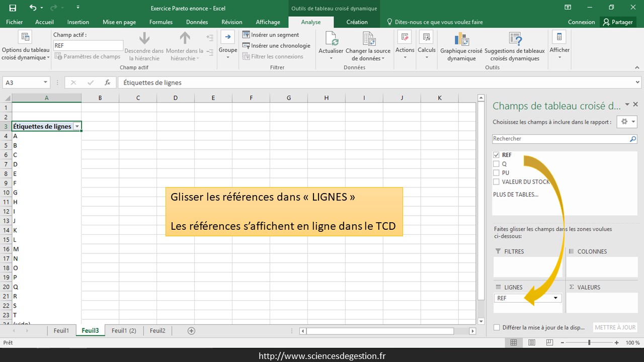Open the Création ribbon tab
Image resolution: width=644 pixels, height=362 pixels.
click(x=357, y=22)
